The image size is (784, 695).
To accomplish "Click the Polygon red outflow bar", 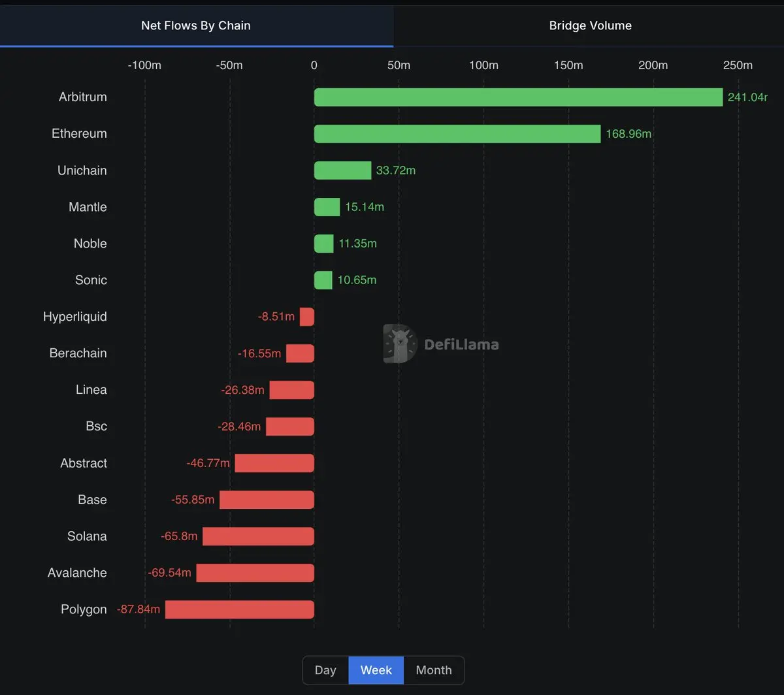I will [240, 609].
